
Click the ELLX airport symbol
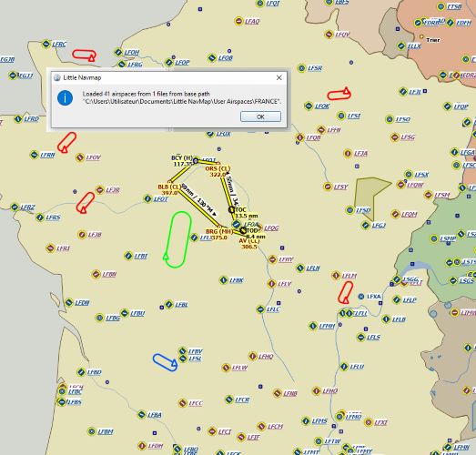[x=401, y=46]
